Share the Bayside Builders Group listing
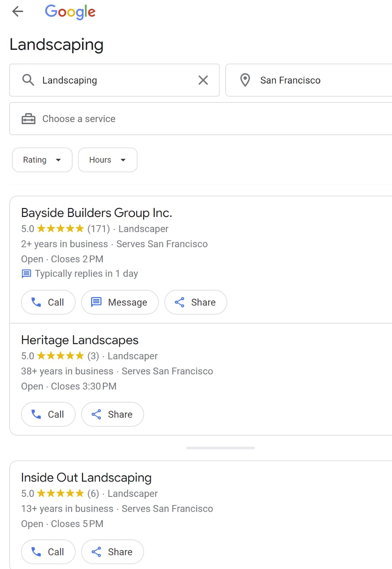This screenshot has height=569, width=392. point(196,302)
